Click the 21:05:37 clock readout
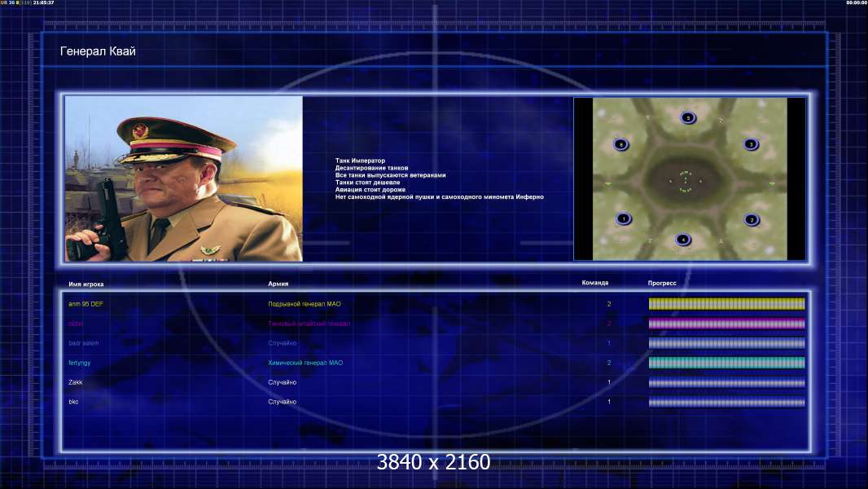The width and height of the screenshot is (868, 489). [x=44, y=2]
